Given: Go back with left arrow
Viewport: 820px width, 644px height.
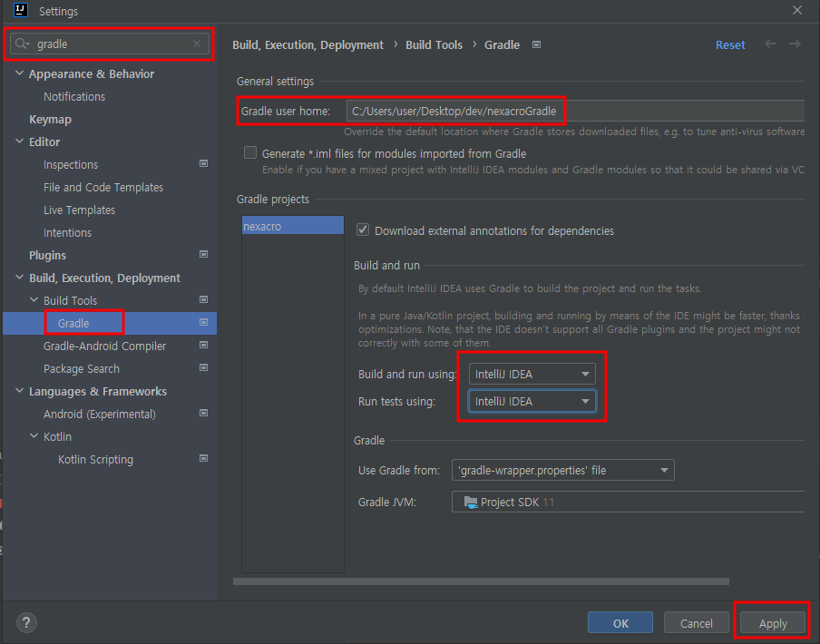Looking at the screenshot, I should (770, 44).
